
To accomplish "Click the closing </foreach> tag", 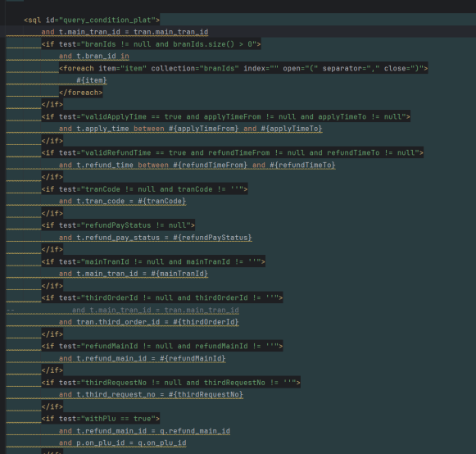I will (x=81, y=93).
